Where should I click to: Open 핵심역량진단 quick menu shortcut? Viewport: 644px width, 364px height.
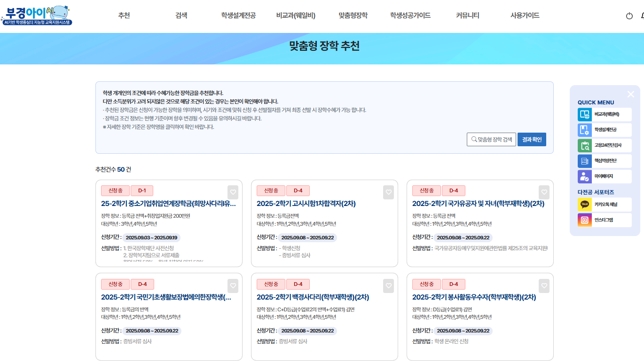[x=605, y=161]
